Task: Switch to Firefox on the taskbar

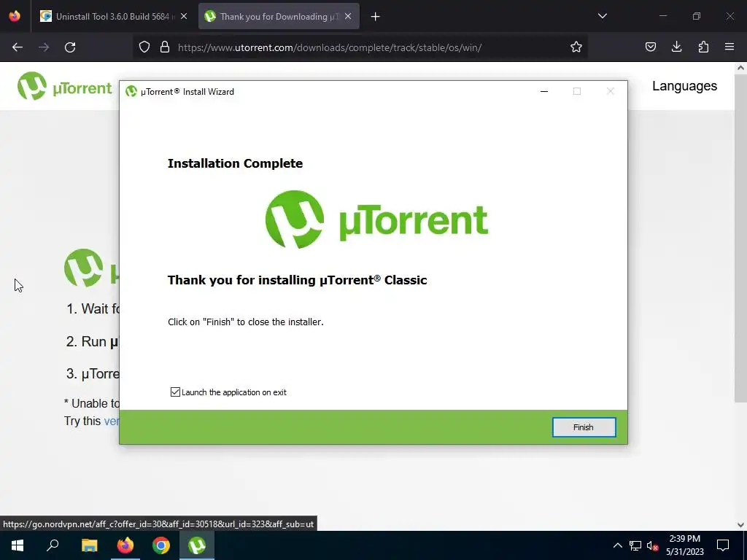Action: click(125, 545)
